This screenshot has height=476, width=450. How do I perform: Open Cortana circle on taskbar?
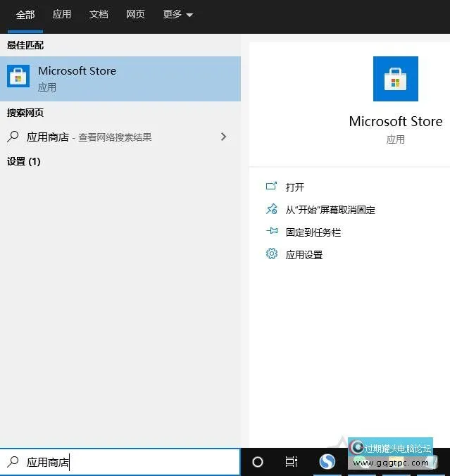(x=258, y=462)
